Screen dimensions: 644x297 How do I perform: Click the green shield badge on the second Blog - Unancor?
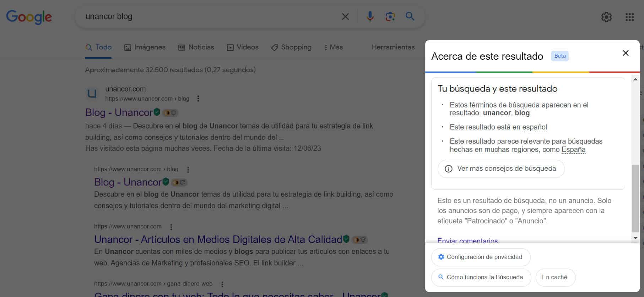pyautogui.click(x=166, y=182)
